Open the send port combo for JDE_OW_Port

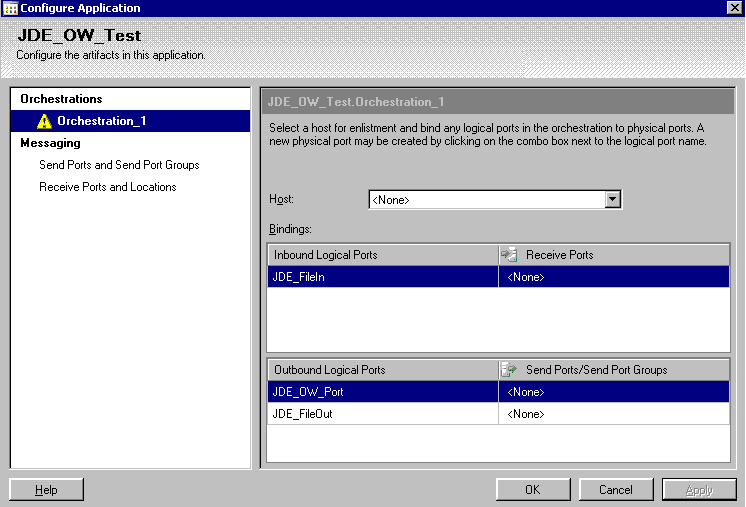coord(614,392)
